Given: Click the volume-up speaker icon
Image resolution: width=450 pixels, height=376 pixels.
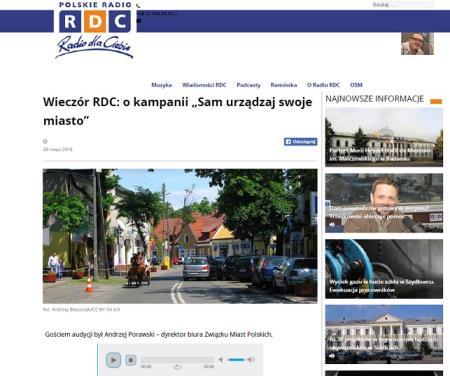Looking at the screenshot, I should click(x=251, y=359).
